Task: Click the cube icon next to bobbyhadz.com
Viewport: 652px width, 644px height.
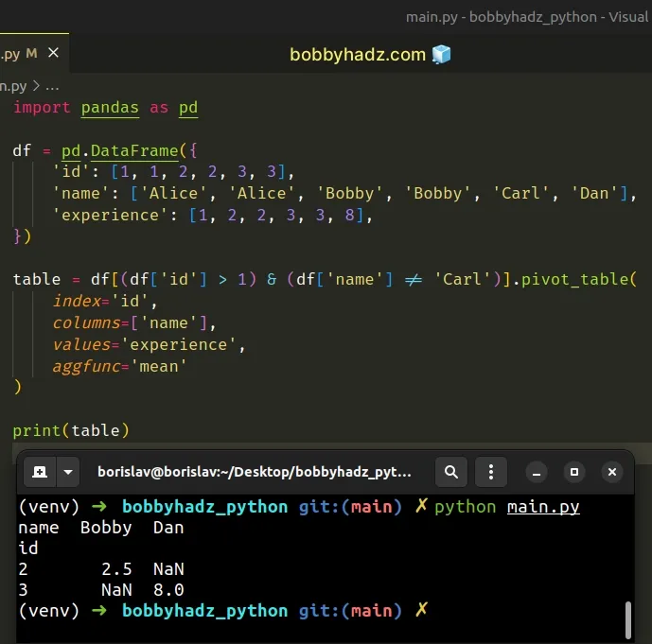Action: (x=441, y=55)
